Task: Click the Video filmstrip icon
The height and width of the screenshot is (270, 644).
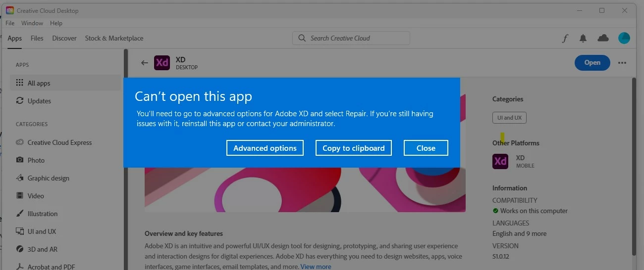Action: point(20,196)
